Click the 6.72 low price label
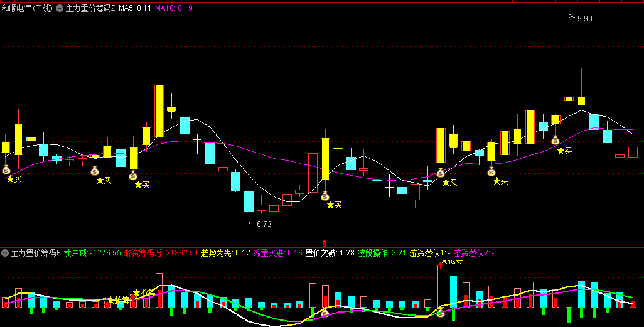Image resolution: width=644 pixels, height=327 pixels. pyautogui.click(x=264, y=224)
